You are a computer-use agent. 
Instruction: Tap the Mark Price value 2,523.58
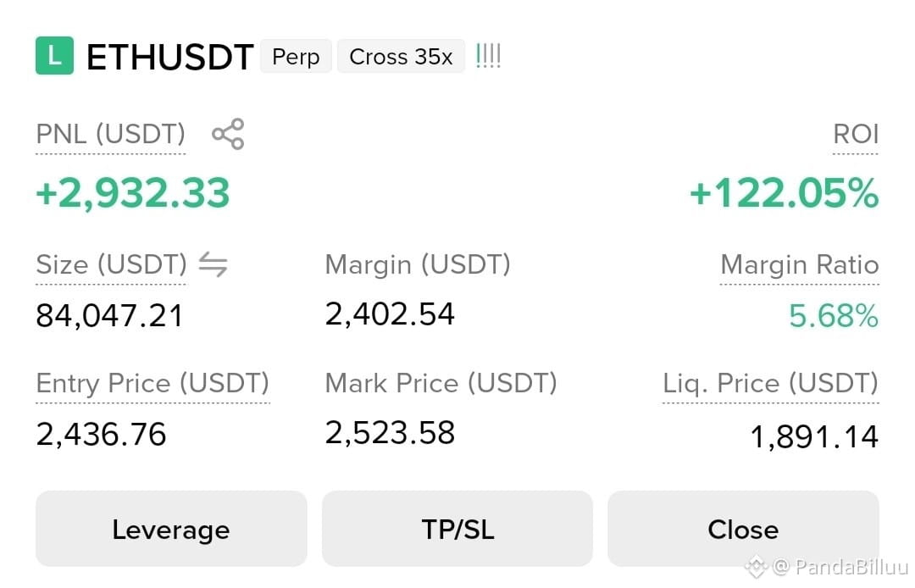point(390,433)
